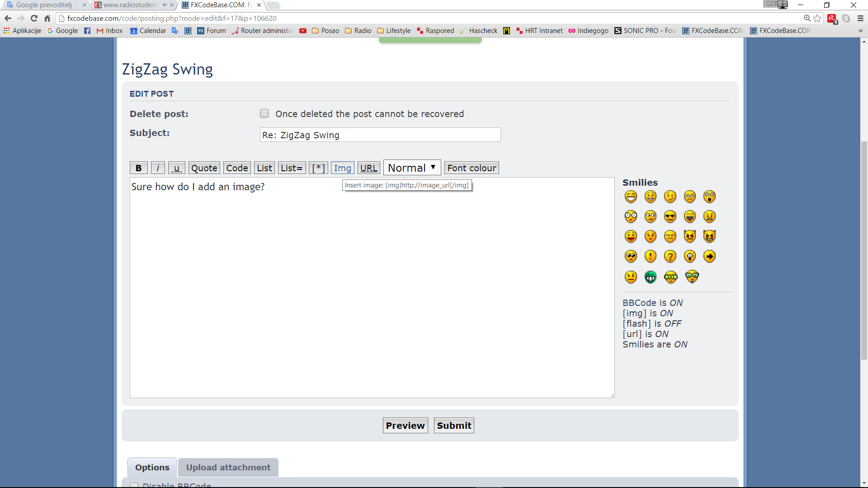Screen dimensions: 868x488
Task: Open browser home page
Action: point(47,18)
